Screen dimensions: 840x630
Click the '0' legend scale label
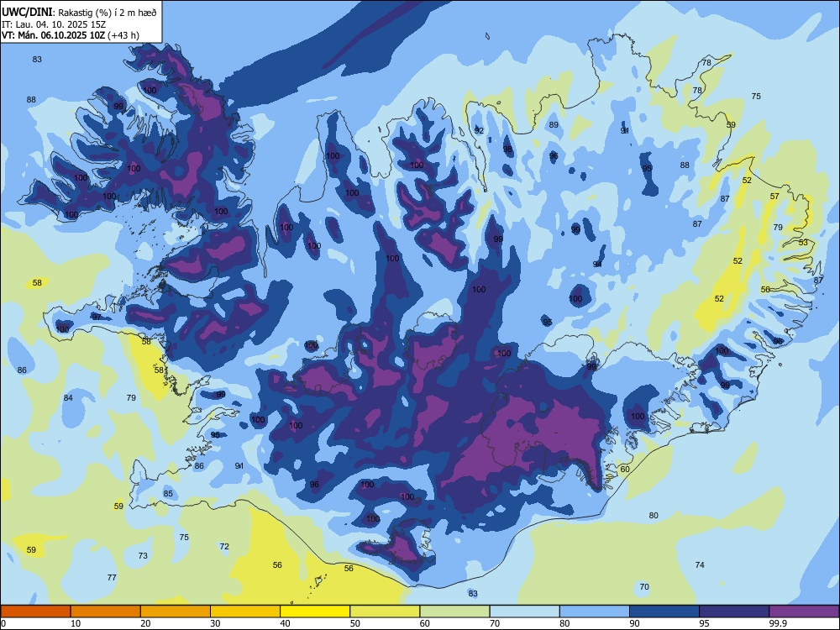pos(3,623)
